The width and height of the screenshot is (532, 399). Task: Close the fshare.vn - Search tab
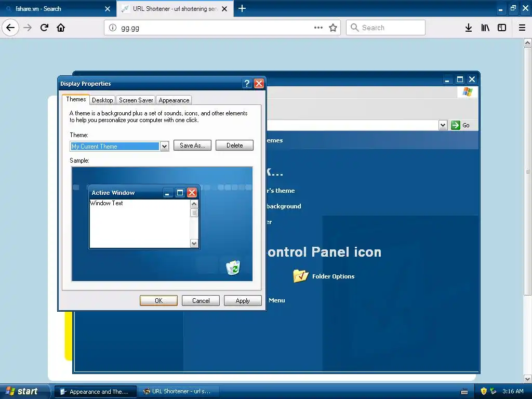108,9
